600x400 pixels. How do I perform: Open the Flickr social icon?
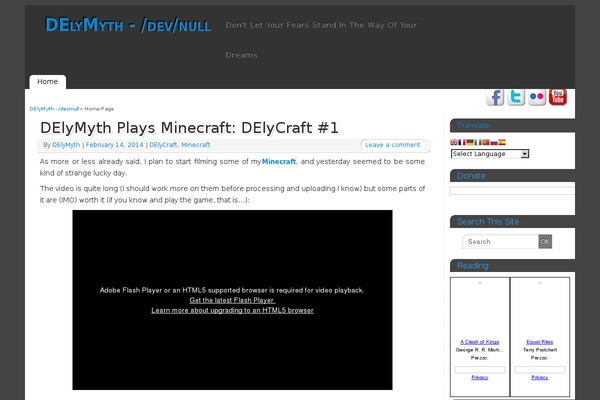click(x=537, y=97)
